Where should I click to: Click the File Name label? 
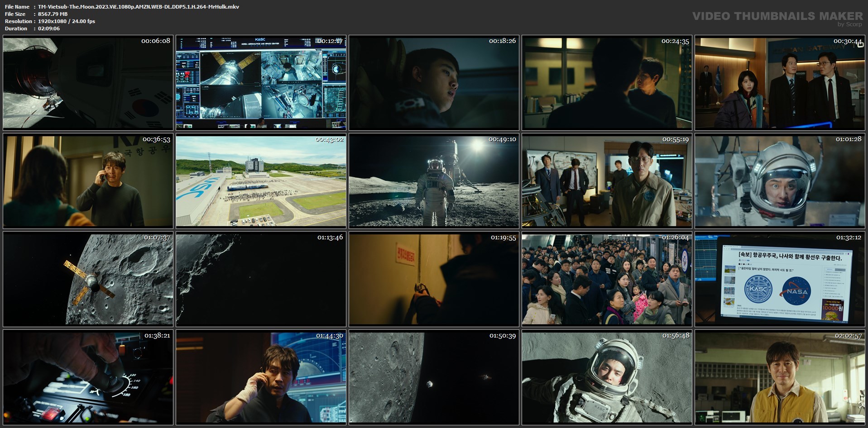(17, 7)
